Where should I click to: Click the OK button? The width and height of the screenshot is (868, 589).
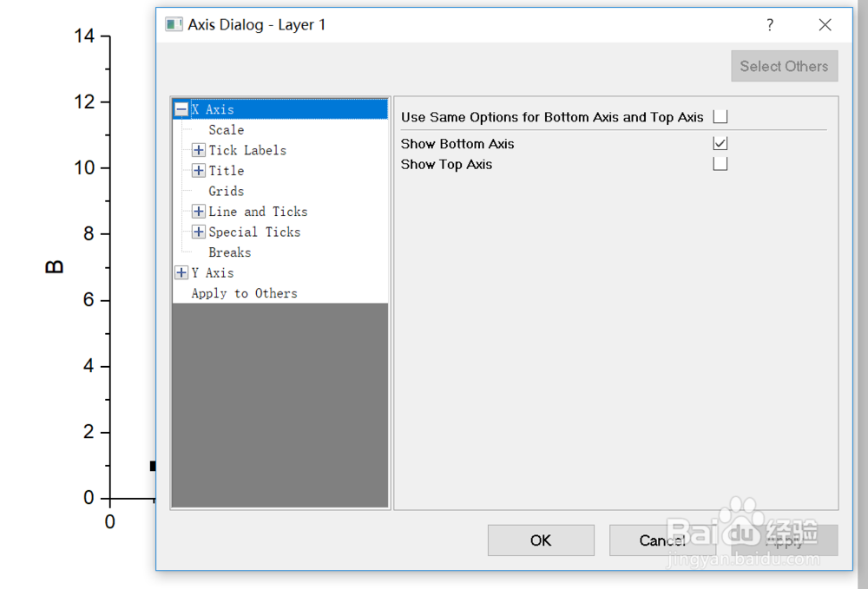pyautogui.click(x=541, y=540)
